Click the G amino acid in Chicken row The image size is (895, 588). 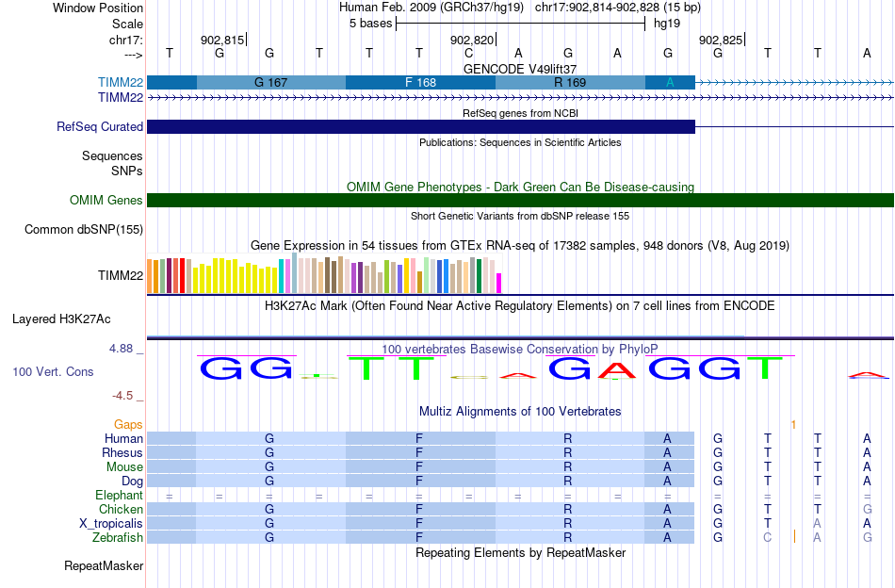pyautogui.click(x=269, y=509)
